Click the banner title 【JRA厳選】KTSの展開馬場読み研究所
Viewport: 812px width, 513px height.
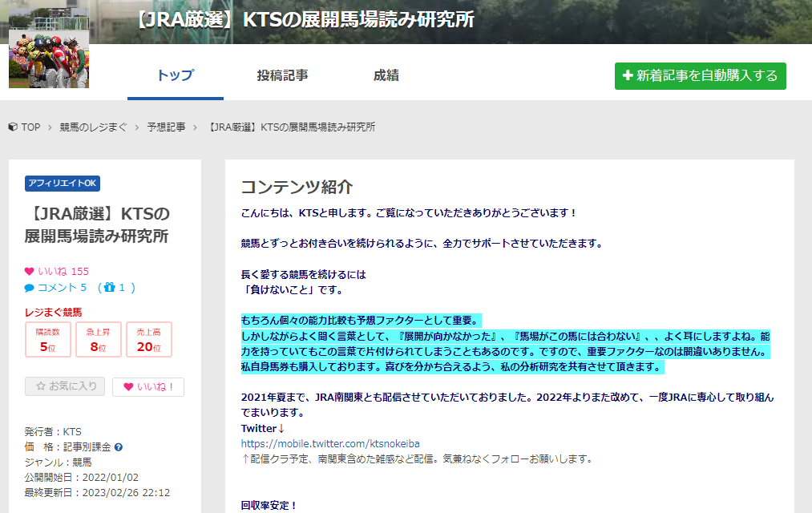point(305,20)
